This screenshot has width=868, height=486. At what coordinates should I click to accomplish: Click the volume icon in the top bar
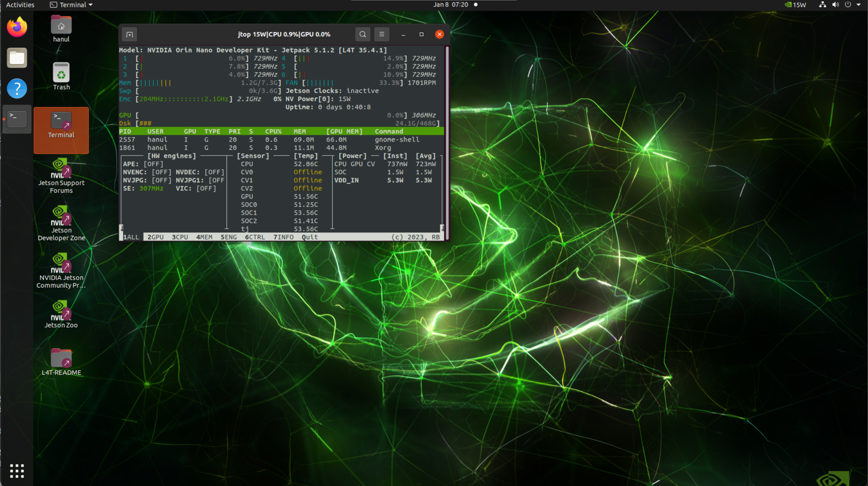tap(835, 5)
